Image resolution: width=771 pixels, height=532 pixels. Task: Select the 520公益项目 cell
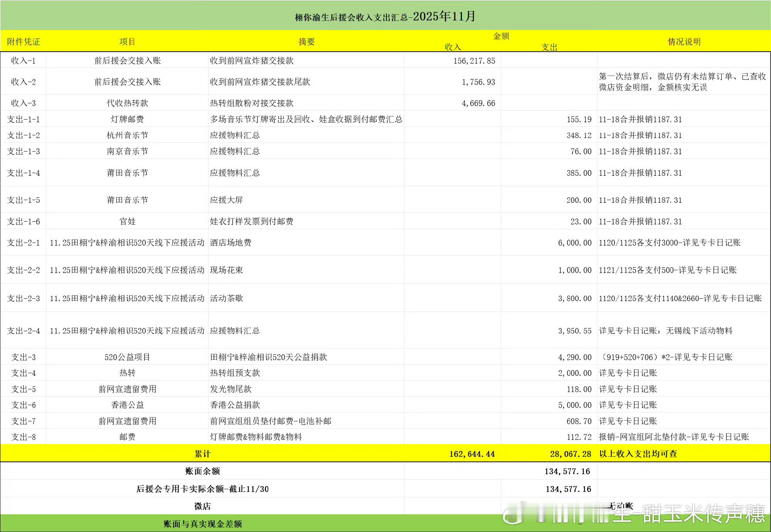[x=127, y=357]
